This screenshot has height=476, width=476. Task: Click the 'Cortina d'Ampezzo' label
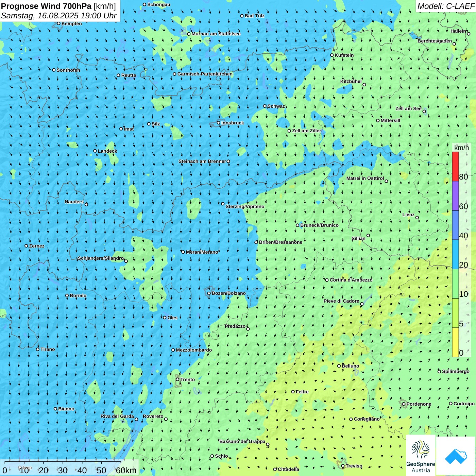[351, 280]
